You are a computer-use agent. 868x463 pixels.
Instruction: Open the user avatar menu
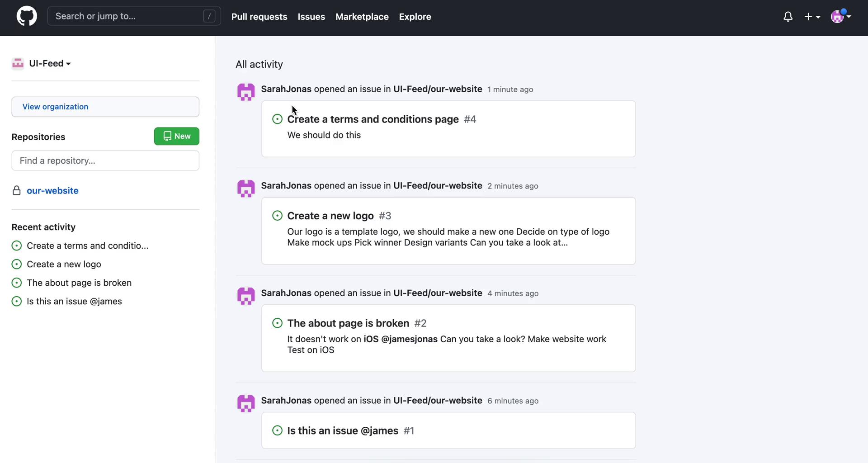[841, 16]
